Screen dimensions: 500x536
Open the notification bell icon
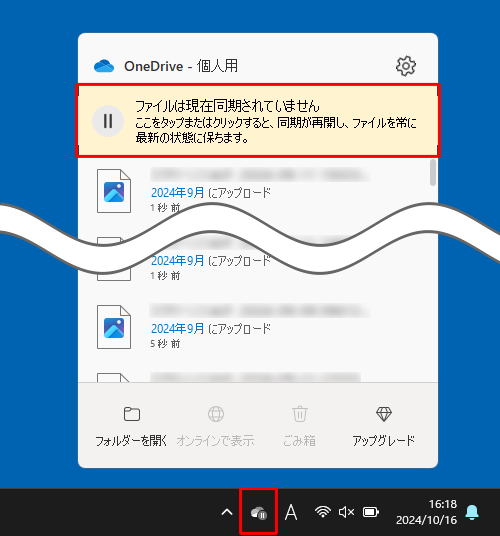pos(472,512)
